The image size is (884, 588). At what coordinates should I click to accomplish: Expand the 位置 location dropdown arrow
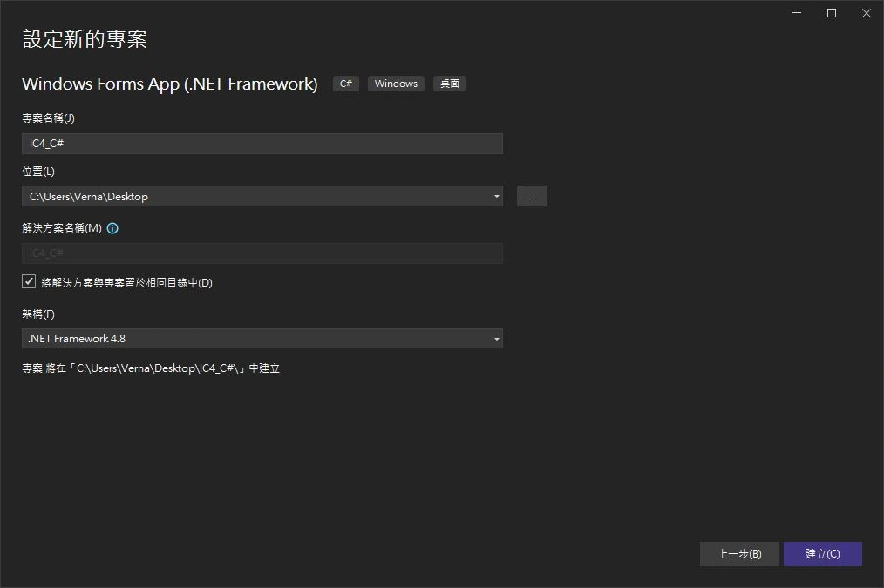[496, 196]
